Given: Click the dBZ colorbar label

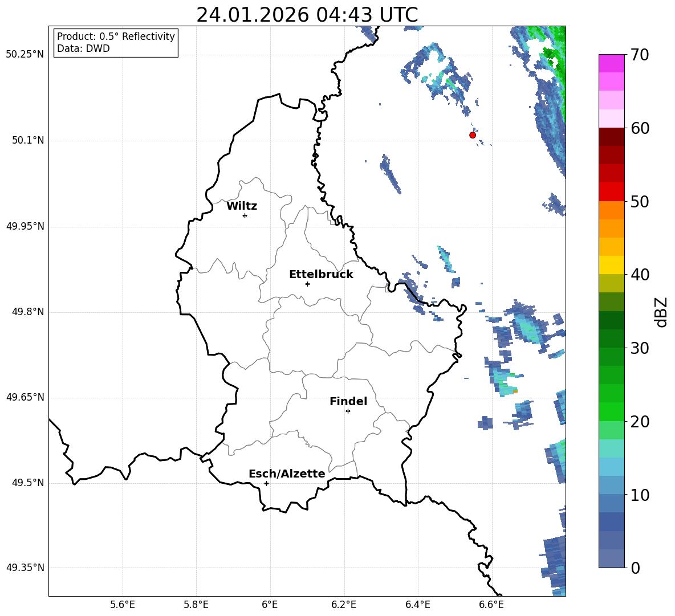Looking at the screenshot, I should point(662,312).
